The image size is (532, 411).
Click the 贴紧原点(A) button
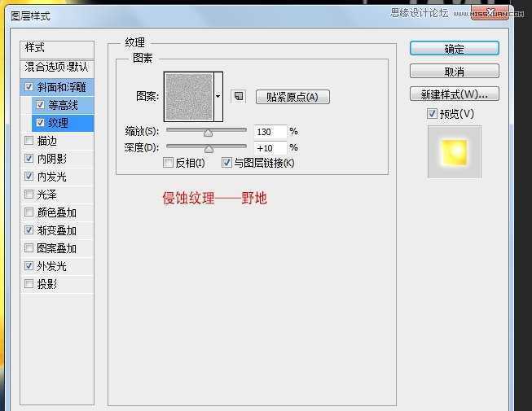292,97
